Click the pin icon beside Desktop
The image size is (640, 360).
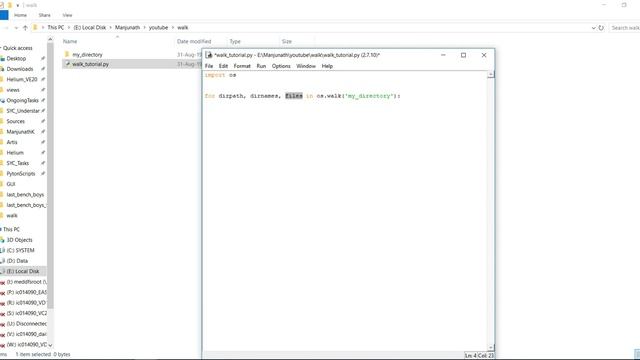pyautogui.click(x=43, y=59)
